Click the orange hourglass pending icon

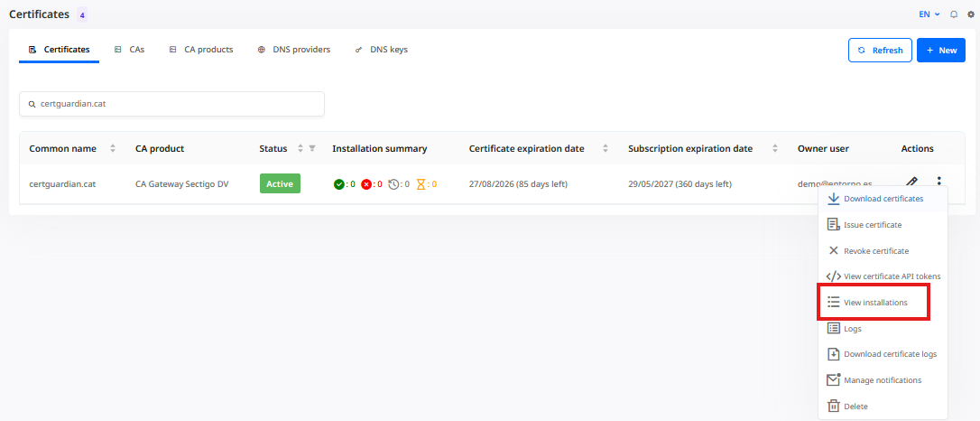pyautogui.click(x=421, y=184)
